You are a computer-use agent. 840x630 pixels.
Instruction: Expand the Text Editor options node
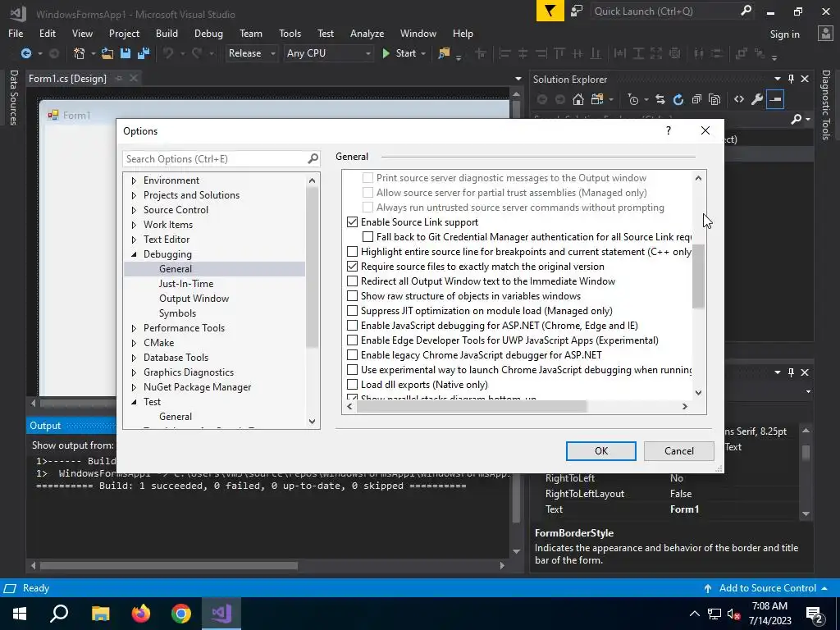coord(134,240)
